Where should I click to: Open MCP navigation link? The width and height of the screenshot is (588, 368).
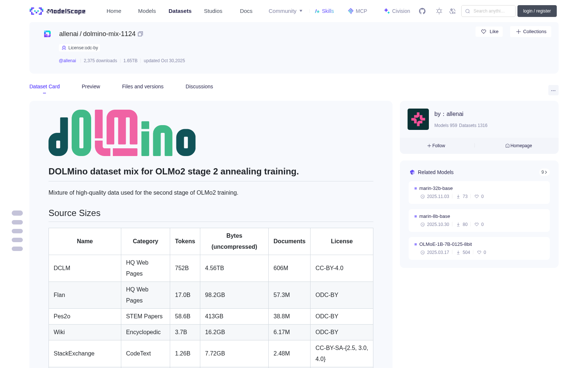point(358,11)
